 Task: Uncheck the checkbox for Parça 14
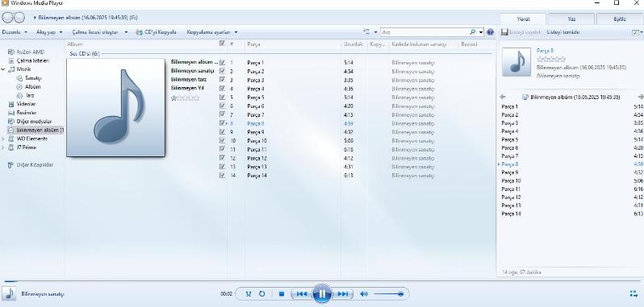(222, 175)
